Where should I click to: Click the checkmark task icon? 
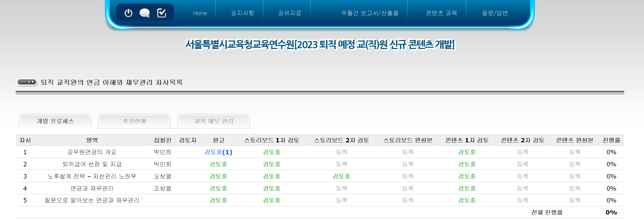pos(162,13)
